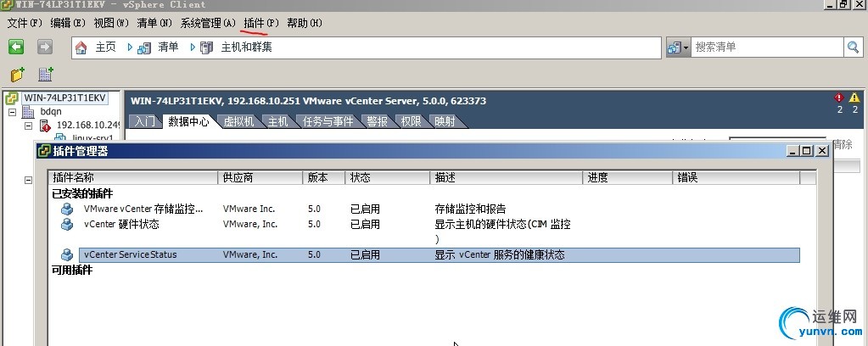868x346 pixels.
Task: Maximize the 插件管理器 window
Action: [807, 151]
